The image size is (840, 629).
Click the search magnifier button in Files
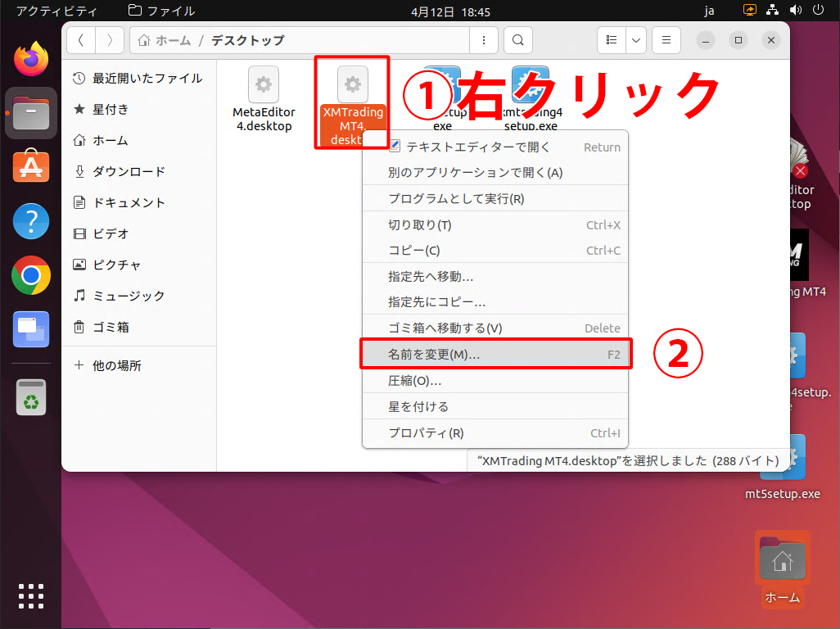click(x=517, y=40)
